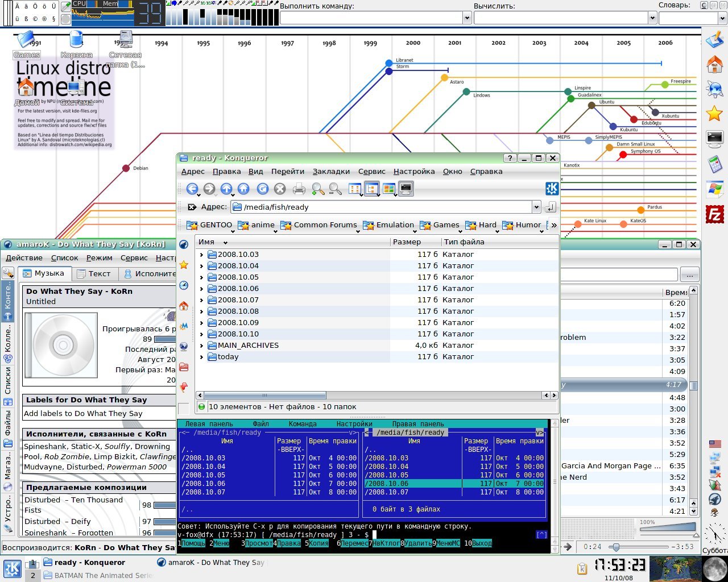Screen dimensions: 728x582
Task: Open the Корзина desktop icon
Action: [76, 44]
